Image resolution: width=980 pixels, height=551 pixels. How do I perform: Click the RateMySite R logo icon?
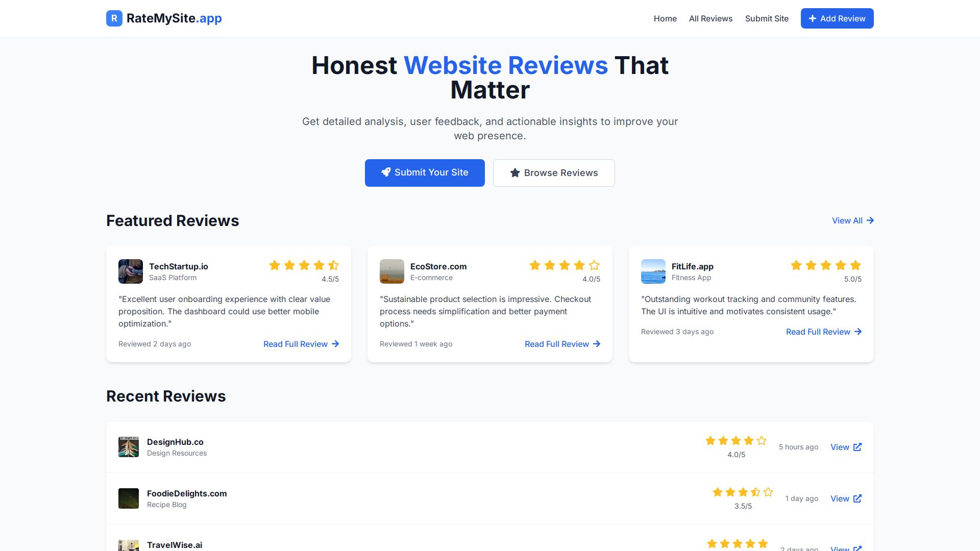pyautogui.click(x=114, y=18)
